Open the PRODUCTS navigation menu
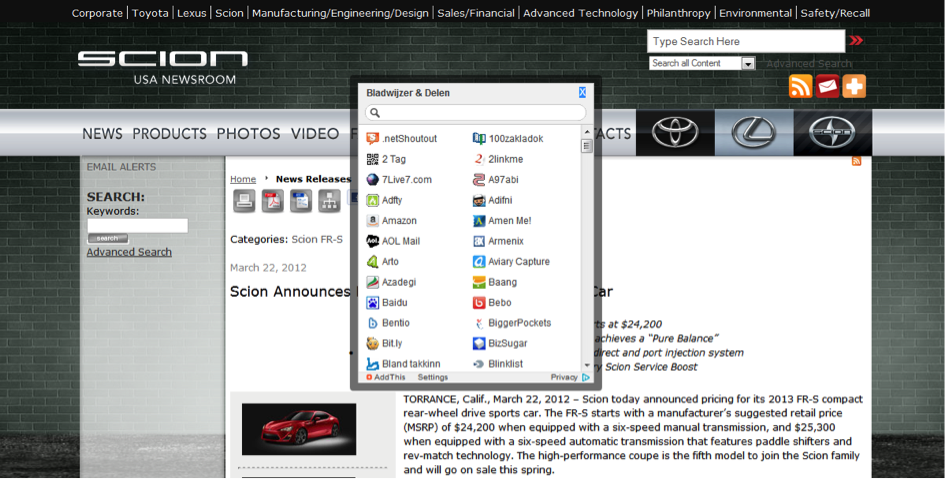The image size is (945, 479). pos(169,134)
